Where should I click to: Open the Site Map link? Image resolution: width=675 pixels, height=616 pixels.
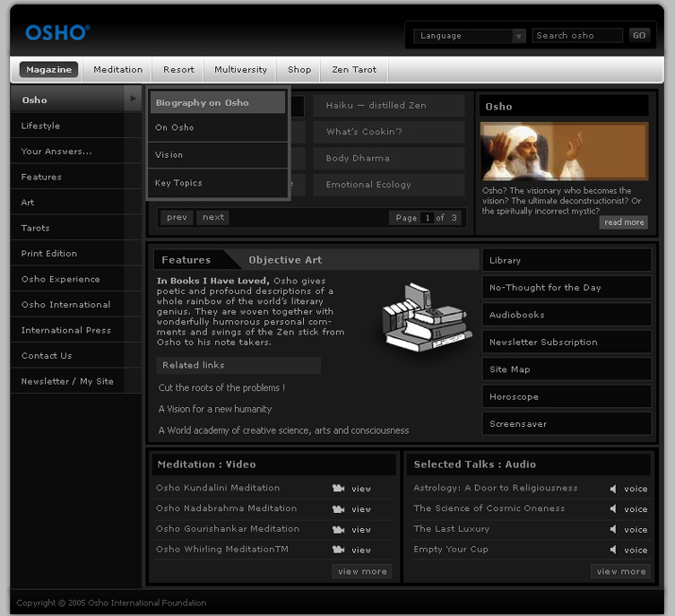(x=567, y=369)
